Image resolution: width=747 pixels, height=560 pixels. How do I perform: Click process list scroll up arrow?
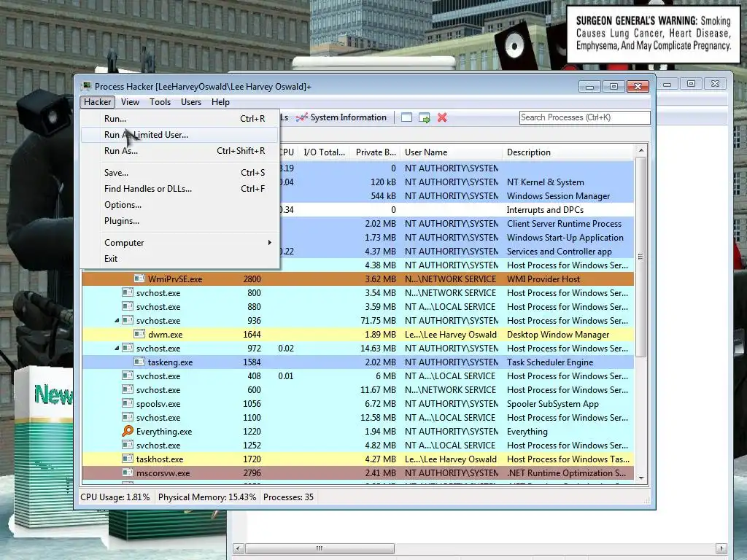click(x=640, y=150)
